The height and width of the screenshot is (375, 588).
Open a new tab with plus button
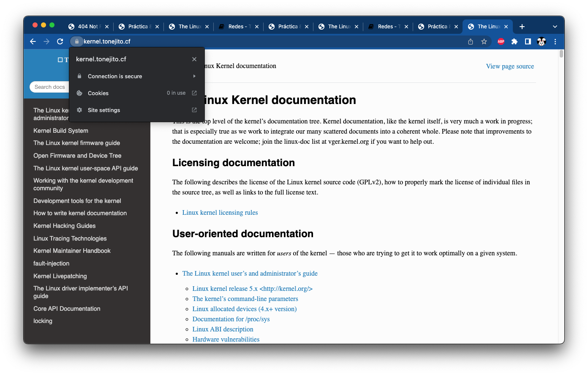[x=522, y=27]
